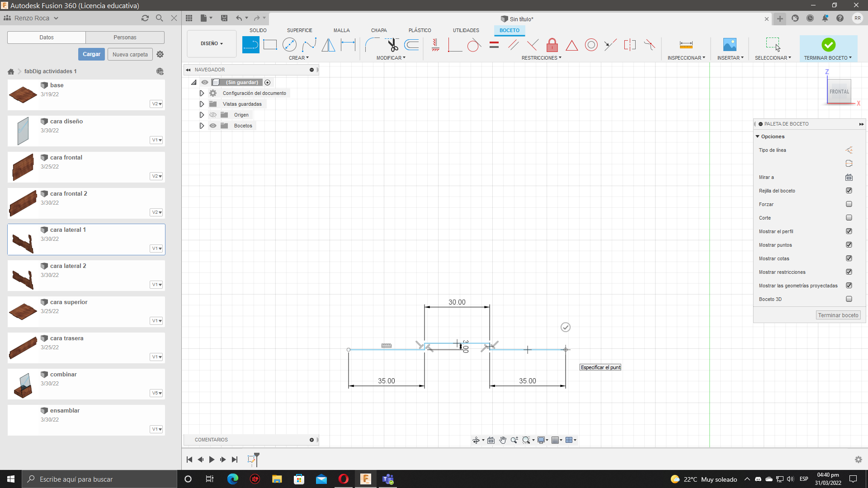Open version dropdown for cara lateral 1
This screenshot has height=488, width=868.
(156, 249)
